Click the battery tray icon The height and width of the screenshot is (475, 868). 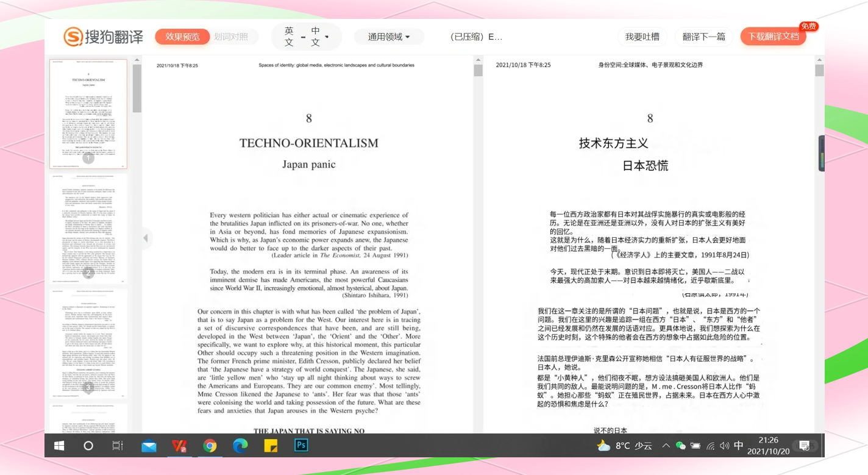point(695,446)
